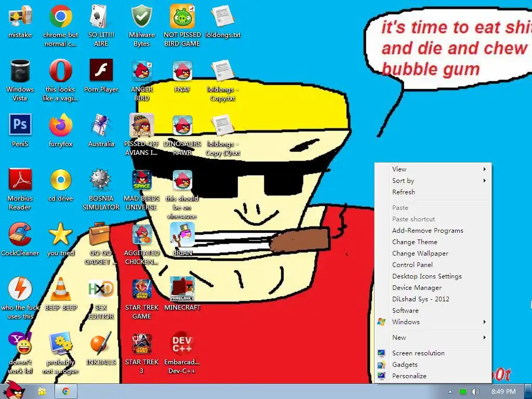
Task: Open the 'ANGER BIRD' game icon
Action: coord(141,71)
